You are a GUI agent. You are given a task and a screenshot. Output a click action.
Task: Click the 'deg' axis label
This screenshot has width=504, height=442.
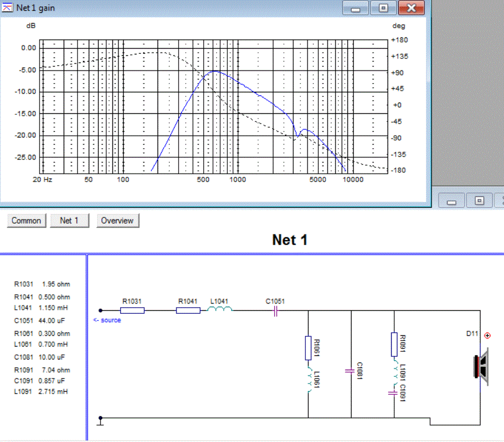[399, 26]
